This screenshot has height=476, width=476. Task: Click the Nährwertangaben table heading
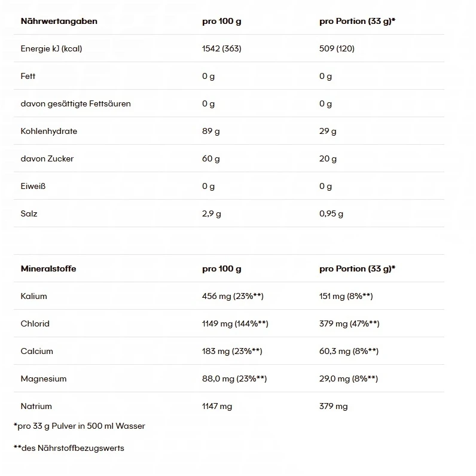coord(59,22)
